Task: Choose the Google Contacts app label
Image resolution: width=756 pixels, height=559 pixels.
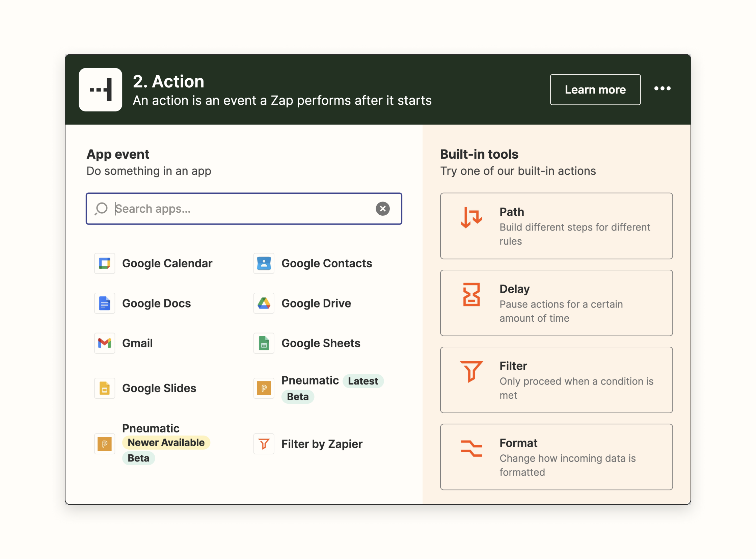Action: click(326, 263)
